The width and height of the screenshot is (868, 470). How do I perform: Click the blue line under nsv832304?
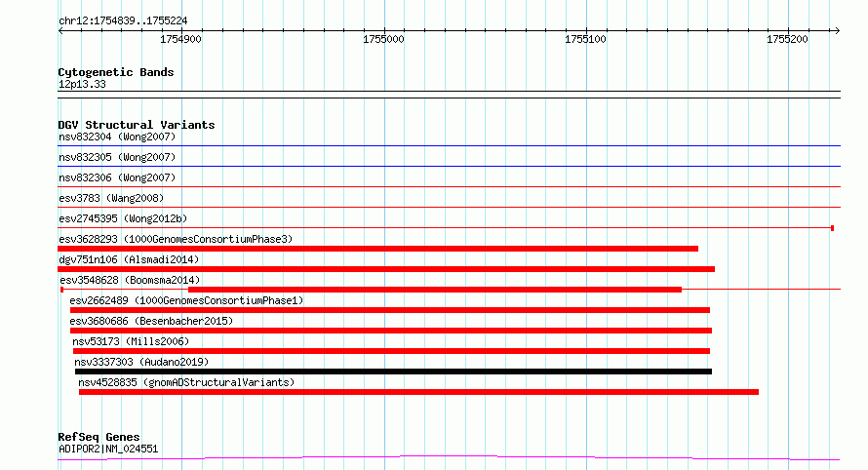click(449, 146)
